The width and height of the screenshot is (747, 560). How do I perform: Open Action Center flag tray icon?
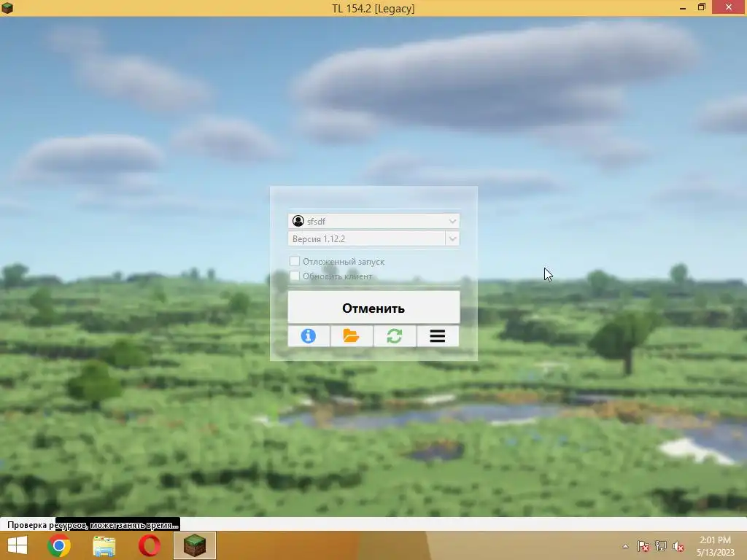click(x=643, y=546)
